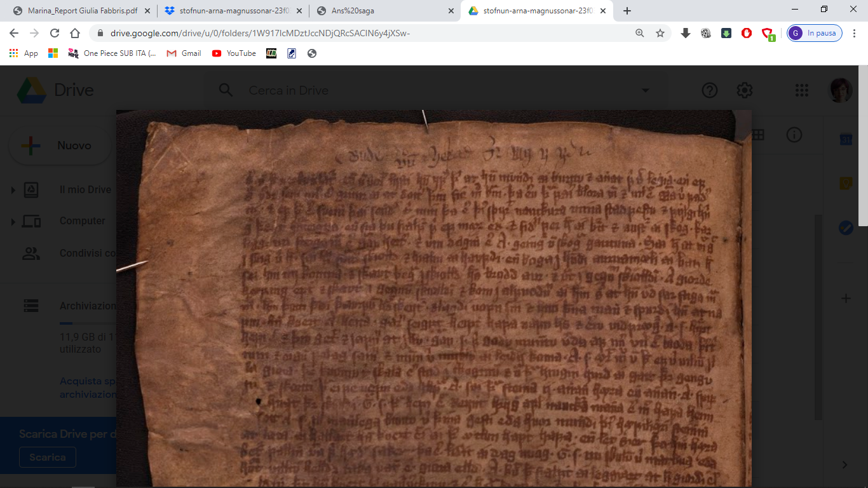This screenshot has height=488, width=868.
Task: Add a side panel add-on plus
Action: click(x=845, y=298)
